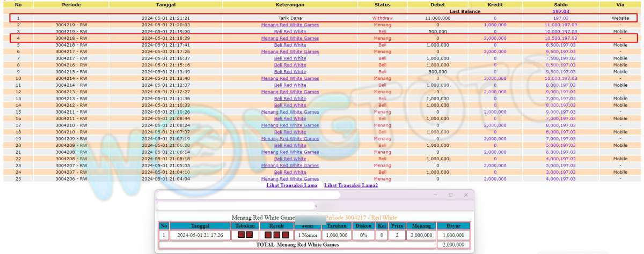Screen dimensions: 644x254
Task: Minimize the popup result window
Action: click(435, 195)
